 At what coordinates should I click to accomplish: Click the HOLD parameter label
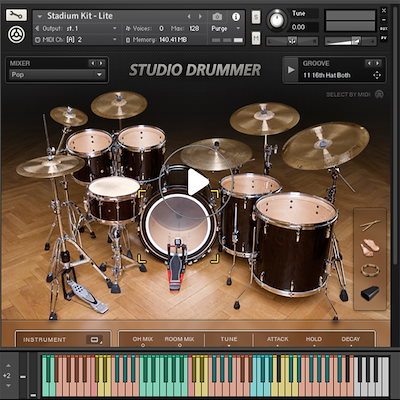(314, 339)
